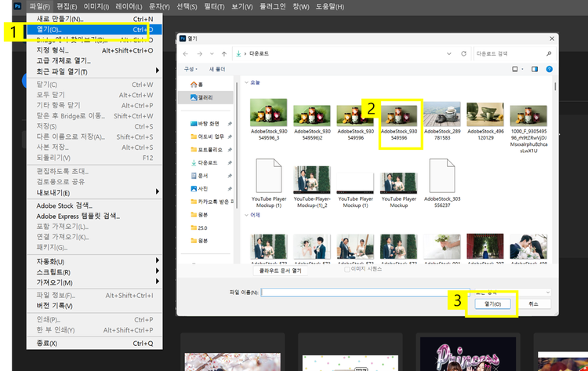Click 새 폴더 in the dialog toolbar

(216, 69)
